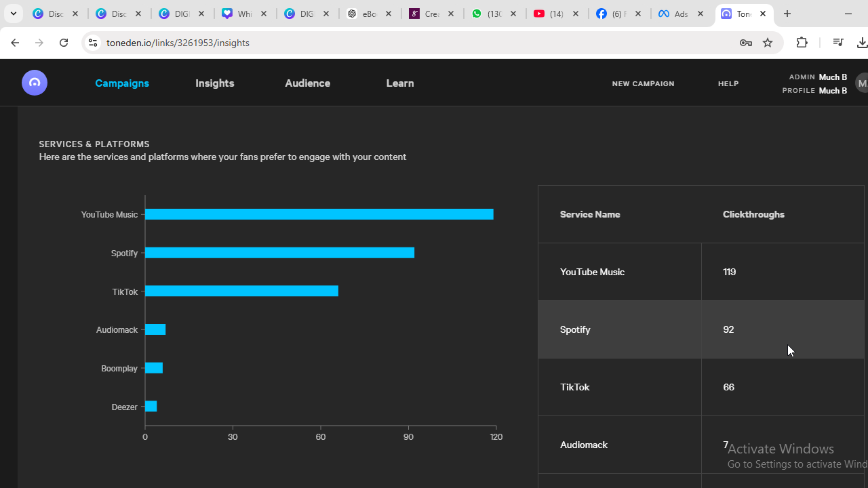Click the TikTok bar in the chart
Screen dimensions: 868x488
pos(241,291)
